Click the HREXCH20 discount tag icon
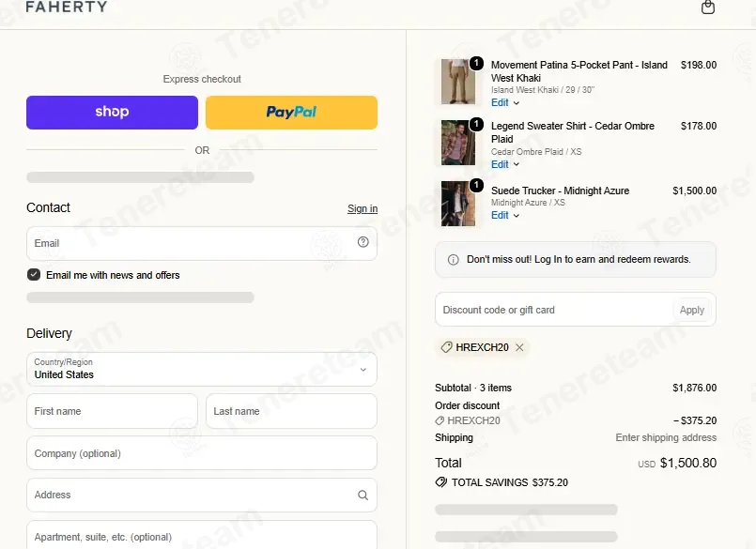Image resolution: width=756 pixels, height=549 pixels. (446, 347)
